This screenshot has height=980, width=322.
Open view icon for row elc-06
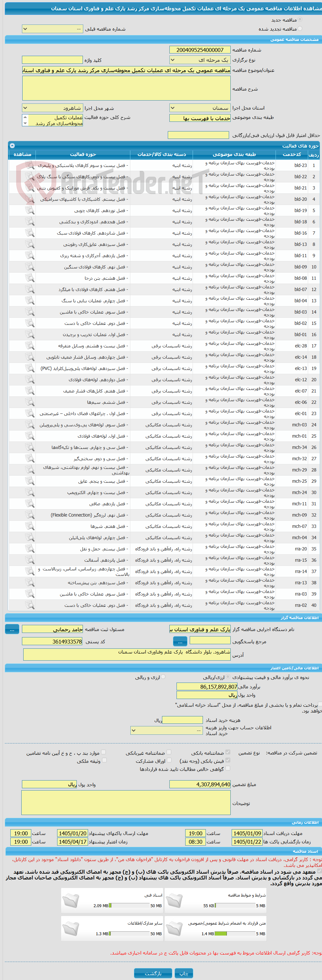point(30,402)
